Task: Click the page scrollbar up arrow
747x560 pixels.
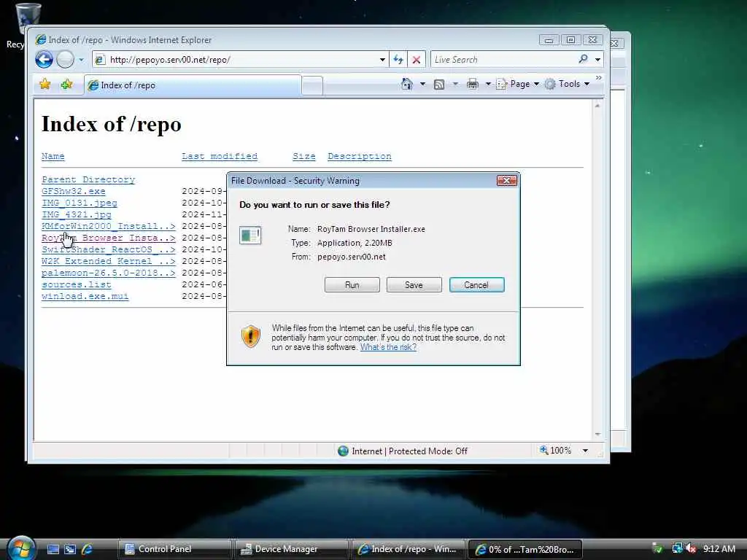Action: pyautogui.click(x=597, y=105)
